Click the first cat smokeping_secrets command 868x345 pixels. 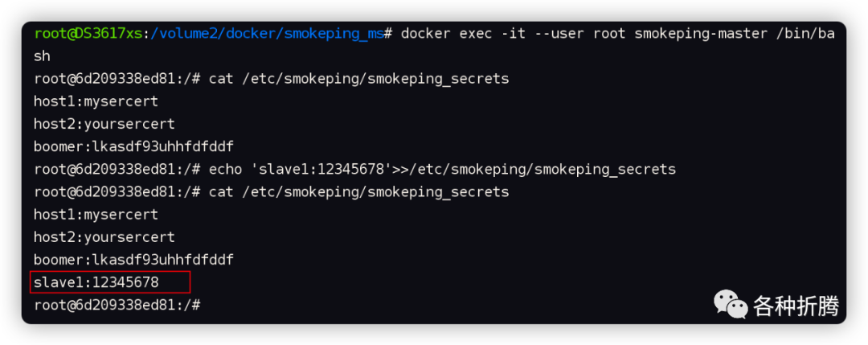pyautogui.click(x=358, y=79)
